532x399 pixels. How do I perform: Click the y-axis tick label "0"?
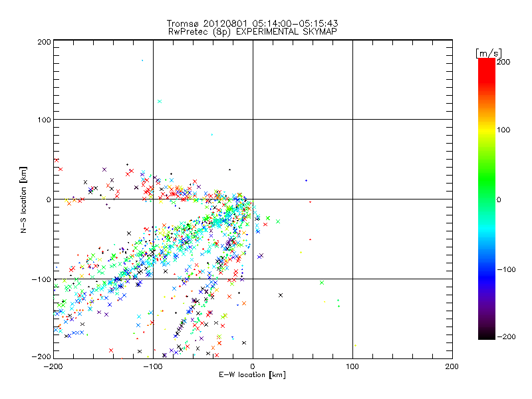[x=49, y=199]
